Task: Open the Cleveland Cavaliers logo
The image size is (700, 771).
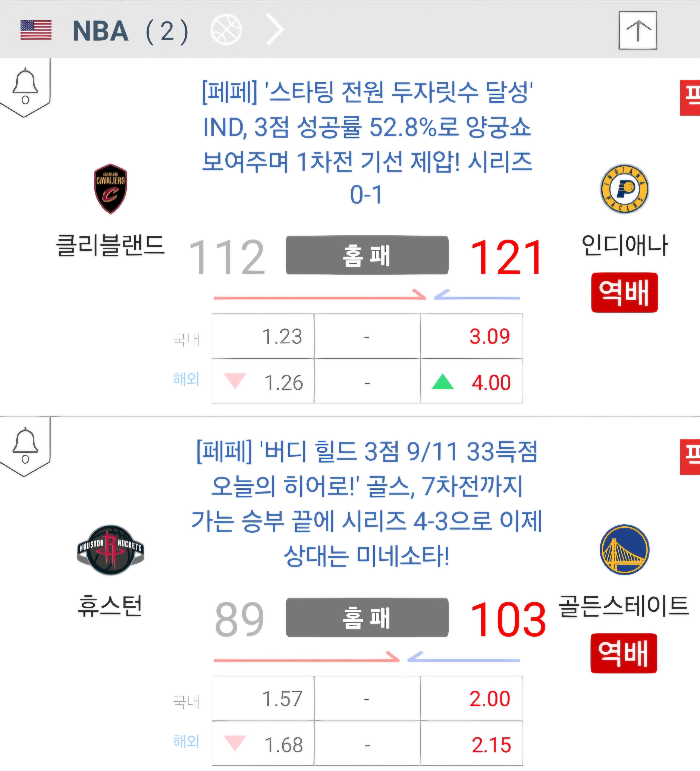Action: (111, 189)
